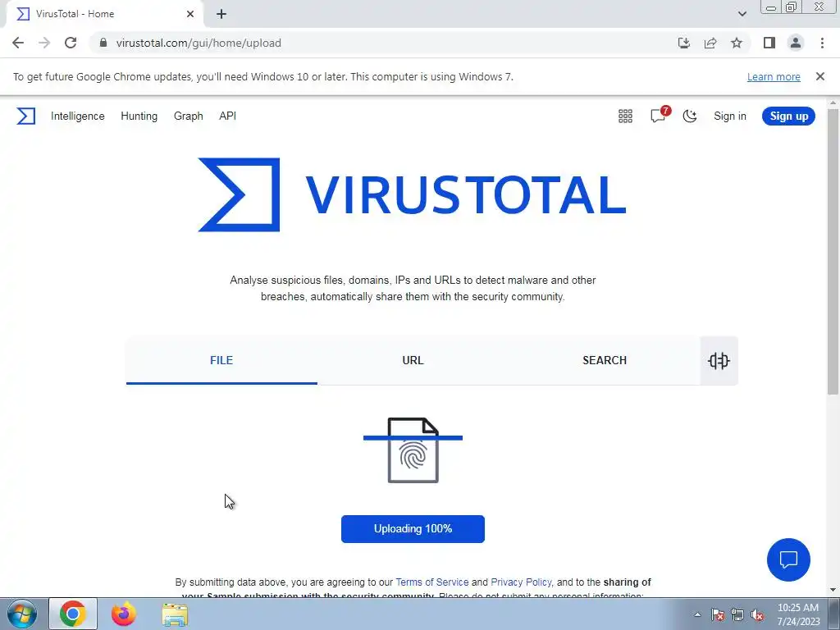Share this page icon in address bar
This screenshot has width=840, height=630.
pyautogui.click(x=710, y=43)
